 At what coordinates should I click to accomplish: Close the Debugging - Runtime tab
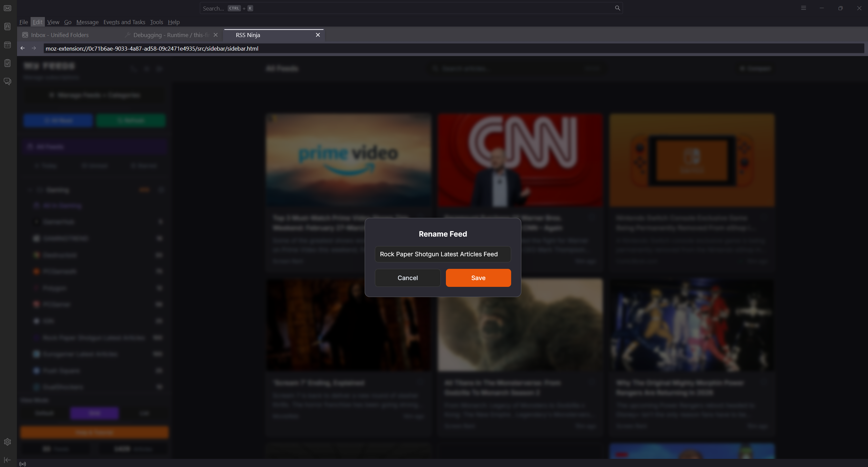(x=215, y=35)
